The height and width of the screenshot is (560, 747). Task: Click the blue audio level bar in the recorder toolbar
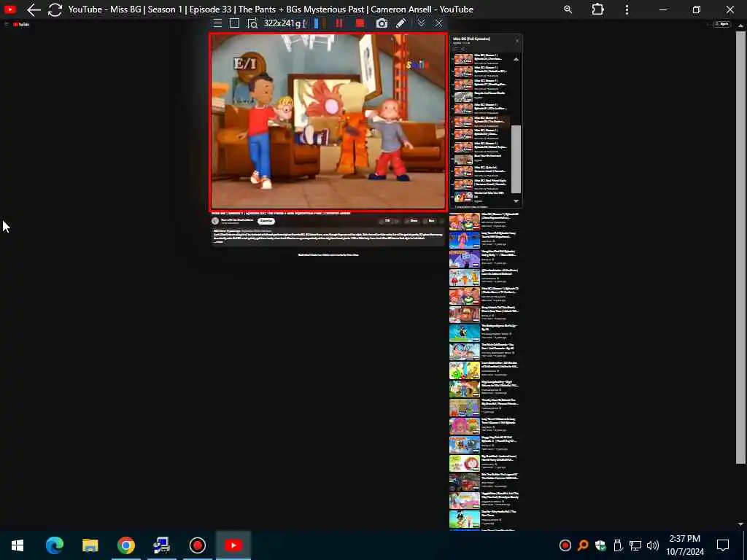click(316, 23)
